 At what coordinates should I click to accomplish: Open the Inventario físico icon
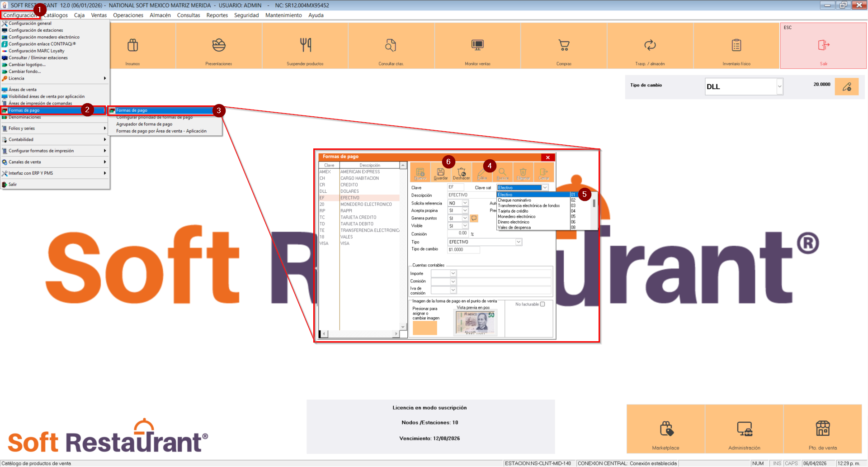coord(736,46)
